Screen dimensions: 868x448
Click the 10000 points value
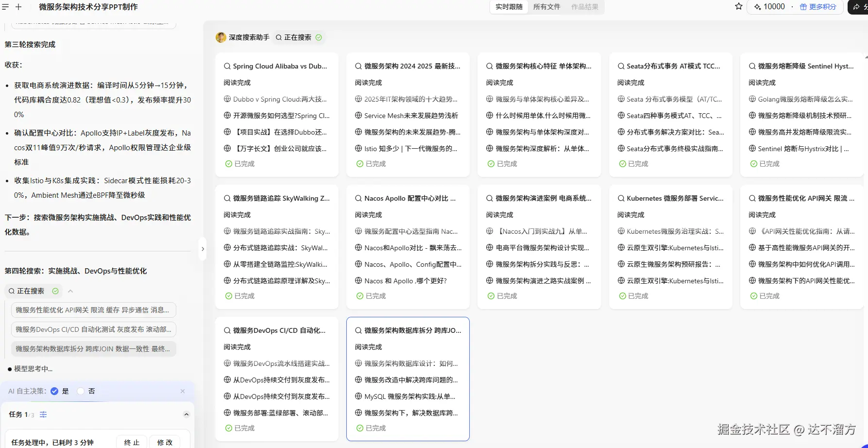[774, 7]
